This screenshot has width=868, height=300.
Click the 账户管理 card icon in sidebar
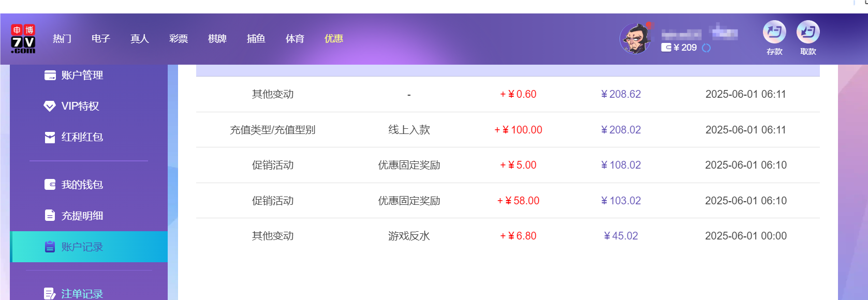click(50, 75)
